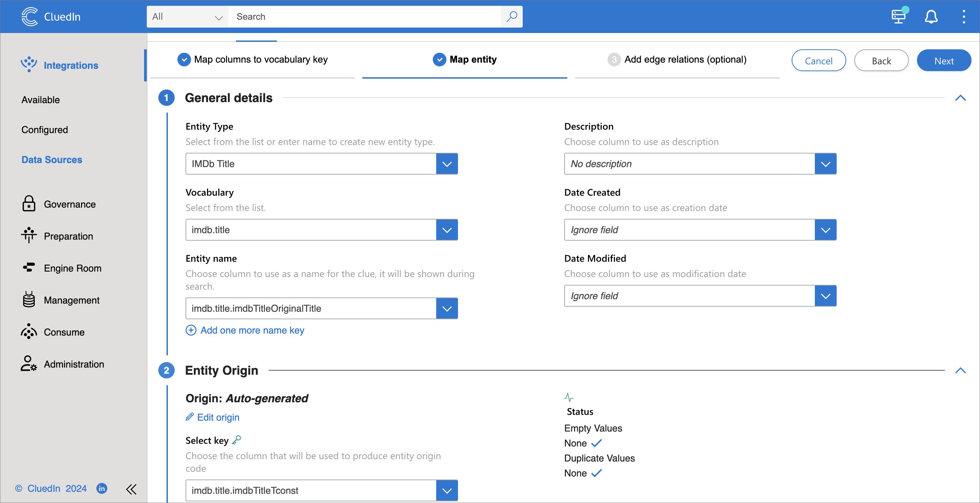Open the Consume section
The width and height of the screenshot is (980, 503).
click(x=64, y=331)
